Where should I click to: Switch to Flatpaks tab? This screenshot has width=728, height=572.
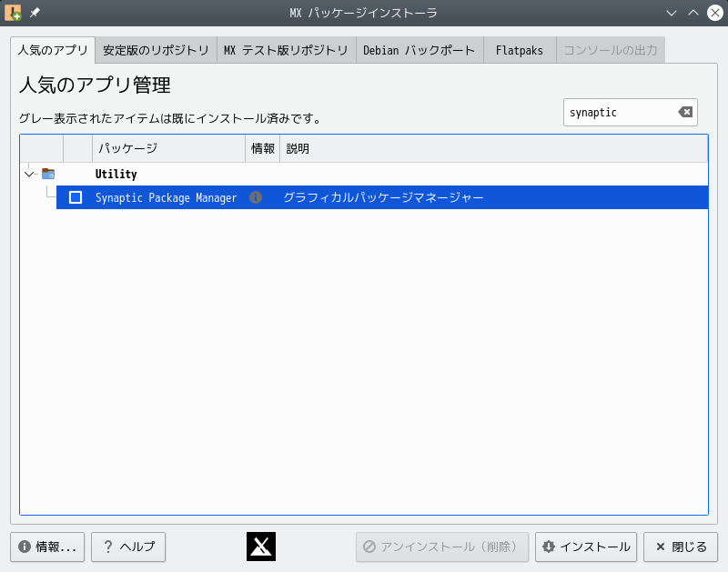[x=520, y=50]
